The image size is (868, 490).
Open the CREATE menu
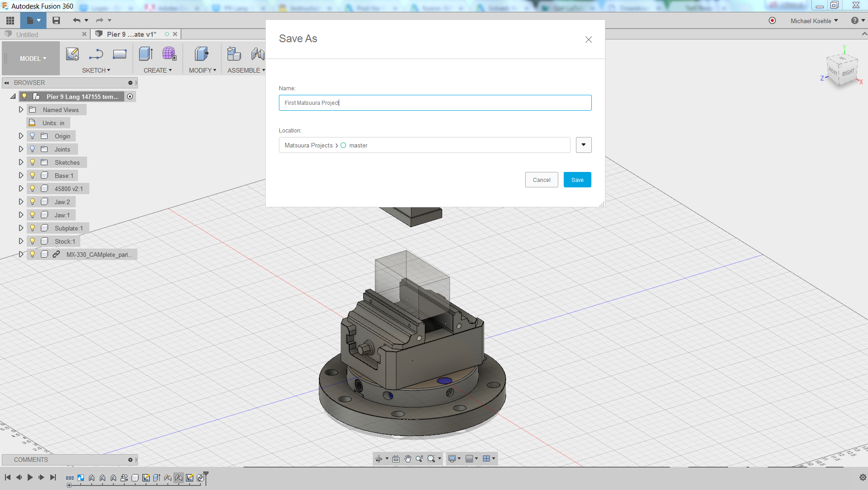click(158, 70)
